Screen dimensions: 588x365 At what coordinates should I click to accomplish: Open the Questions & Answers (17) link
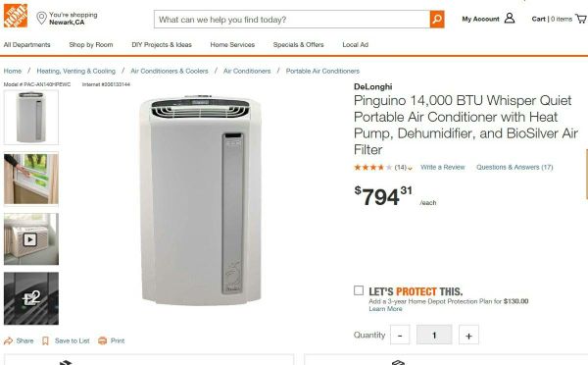click(x=514, y=167)
